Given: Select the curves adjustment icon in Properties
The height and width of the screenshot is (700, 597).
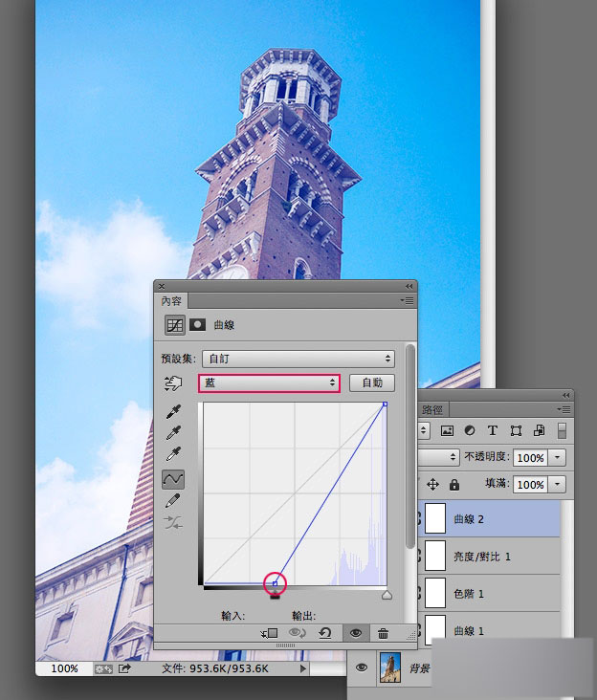Looking at the screenshot, I should click(x=174, y=325).
